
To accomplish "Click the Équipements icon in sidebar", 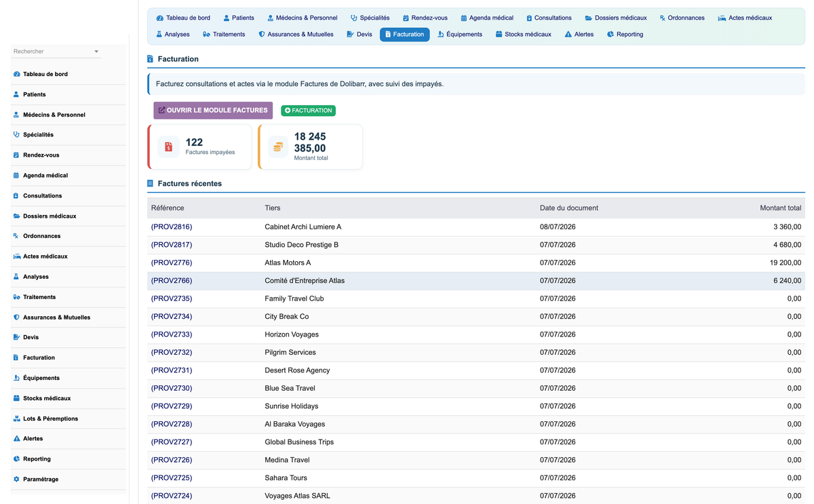I will pos(16,378).
